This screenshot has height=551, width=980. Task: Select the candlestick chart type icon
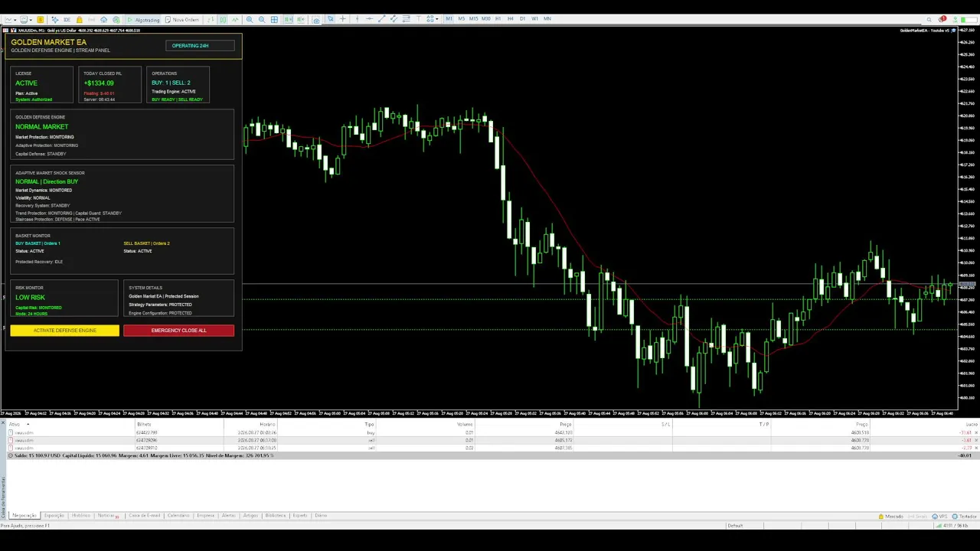coord(223,19)
